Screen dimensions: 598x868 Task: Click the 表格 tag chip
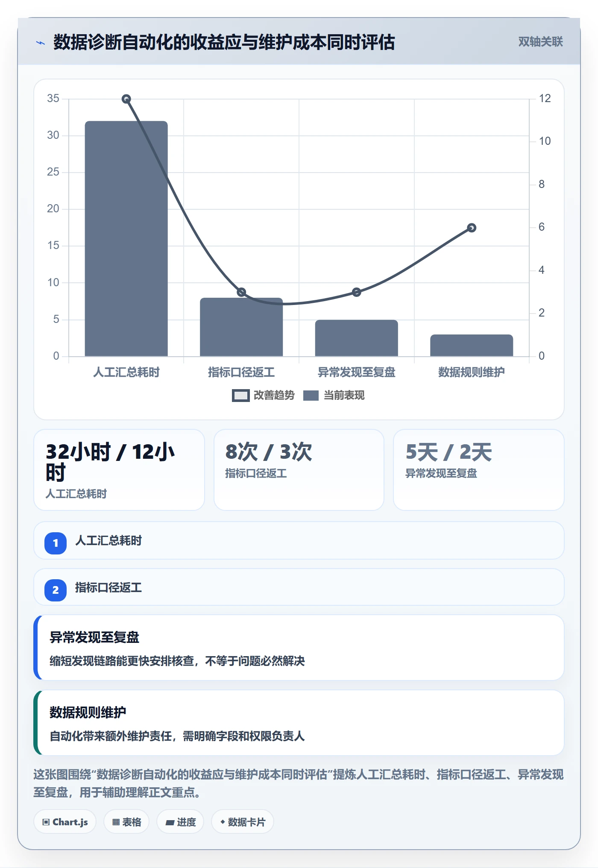click(126, 822)
